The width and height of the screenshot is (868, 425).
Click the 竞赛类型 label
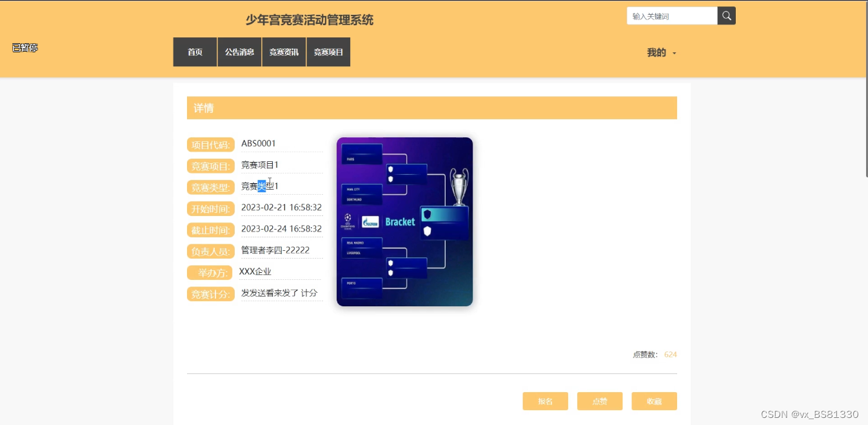tap(211, 188)
